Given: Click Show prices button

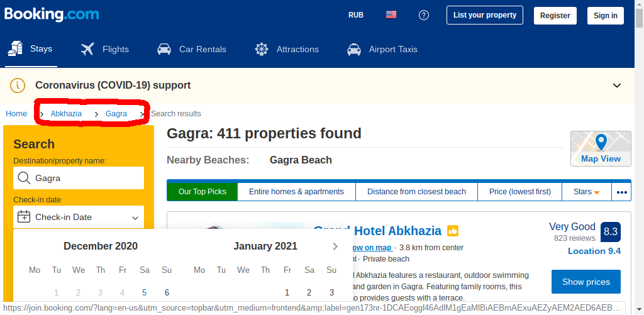Looking at the screenshot, I should tap(586, 282).
